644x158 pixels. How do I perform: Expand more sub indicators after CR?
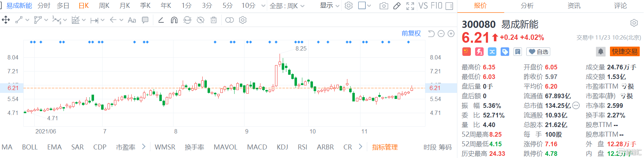click(360, 147)
